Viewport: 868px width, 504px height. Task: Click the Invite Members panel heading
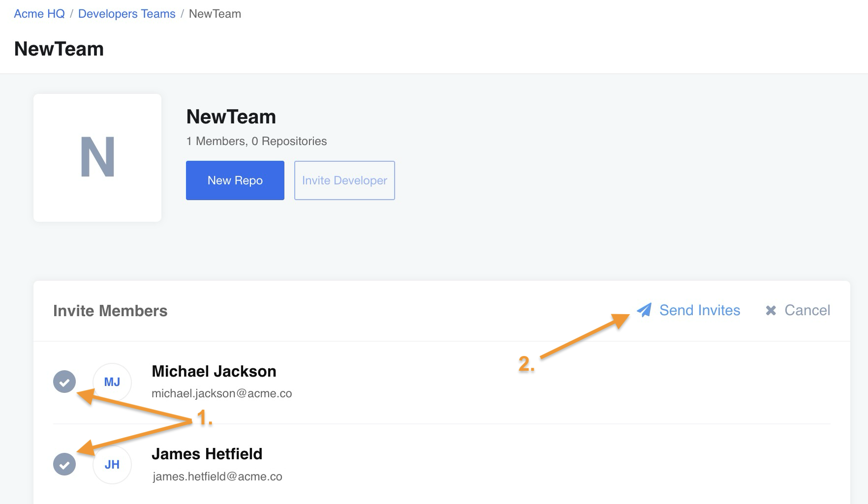coord(110,311)
